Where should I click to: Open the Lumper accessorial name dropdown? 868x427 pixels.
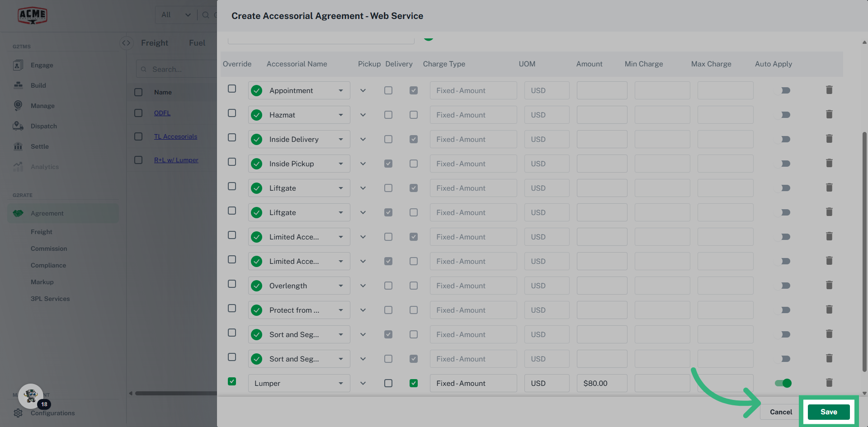[299, 383]
